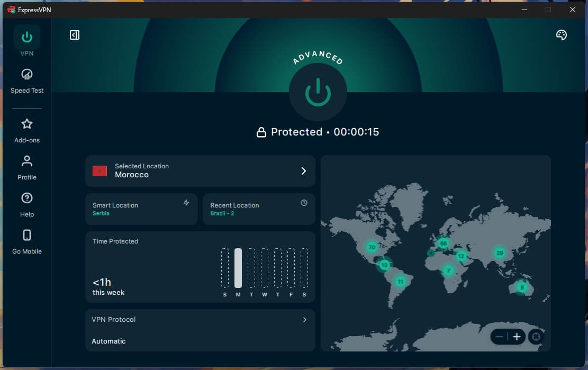588x370 pixels.
Task: Select the 10 server cluster in Central America
Action: 384,265
